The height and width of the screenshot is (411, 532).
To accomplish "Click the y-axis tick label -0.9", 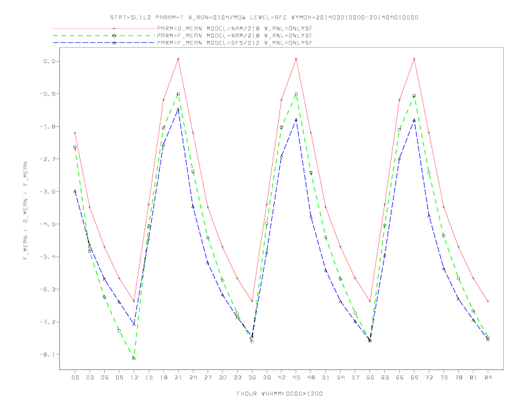I will (x=47, y=94).
